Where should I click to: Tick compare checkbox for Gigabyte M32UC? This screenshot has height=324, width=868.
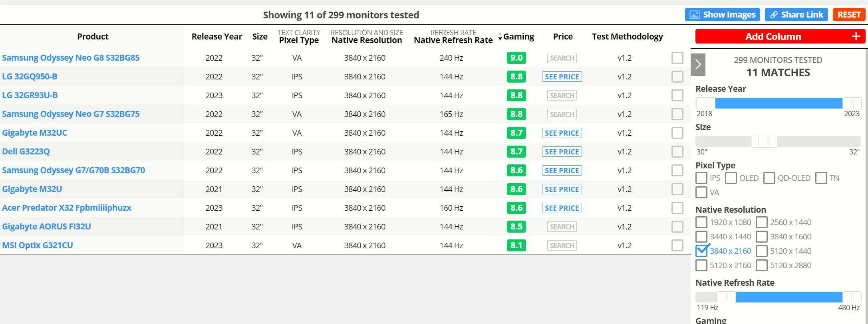pos(677,133)
